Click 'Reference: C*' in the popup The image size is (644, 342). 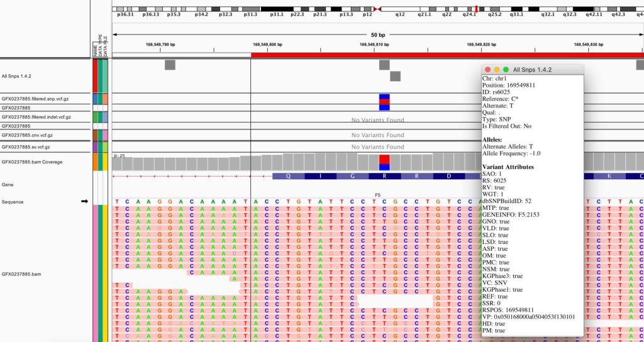[x=500, y=99]
